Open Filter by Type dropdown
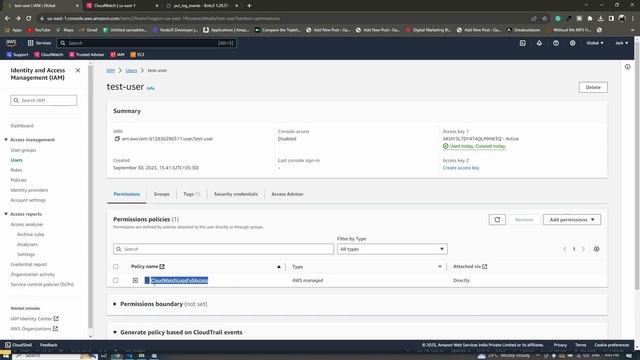Viewport: 640px width, 360px height. pyautogui.click(x=392, y=249)
